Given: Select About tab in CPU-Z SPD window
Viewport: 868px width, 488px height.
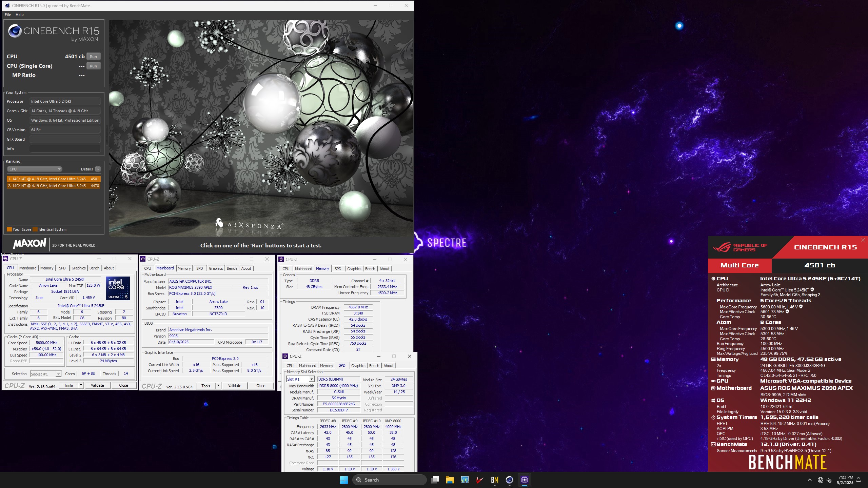Looking at the screenshot, I should (389, 366).
